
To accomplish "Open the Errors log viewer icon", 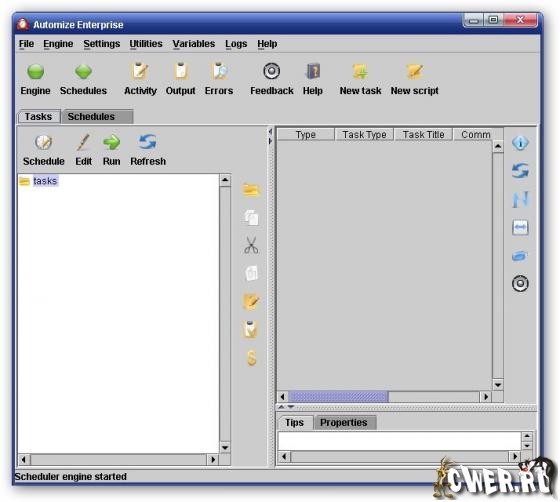I will click(x=219, y=71).
